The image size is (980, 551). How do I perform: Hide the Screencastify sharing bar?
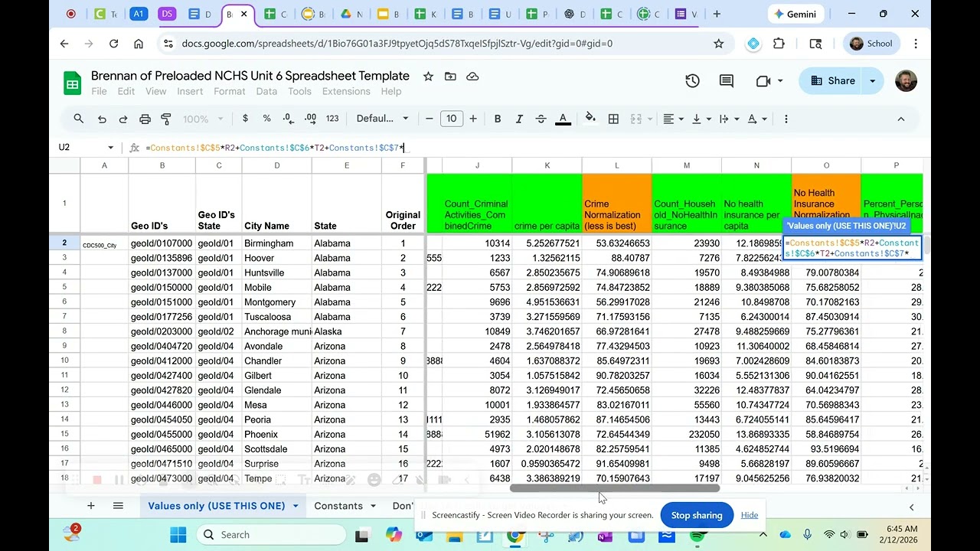click(x=750, y=515)
